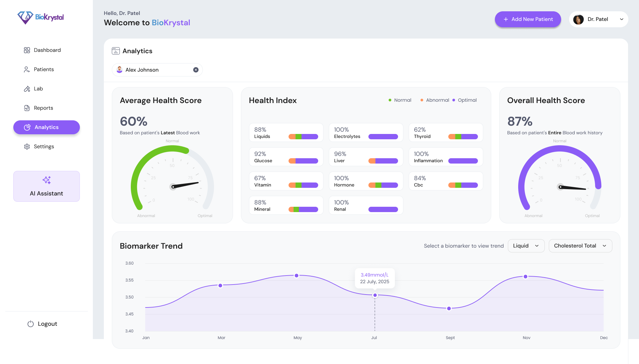Toggle the Abnormal legend item
This screenshot has width=639, height=364.
[435, 100]
